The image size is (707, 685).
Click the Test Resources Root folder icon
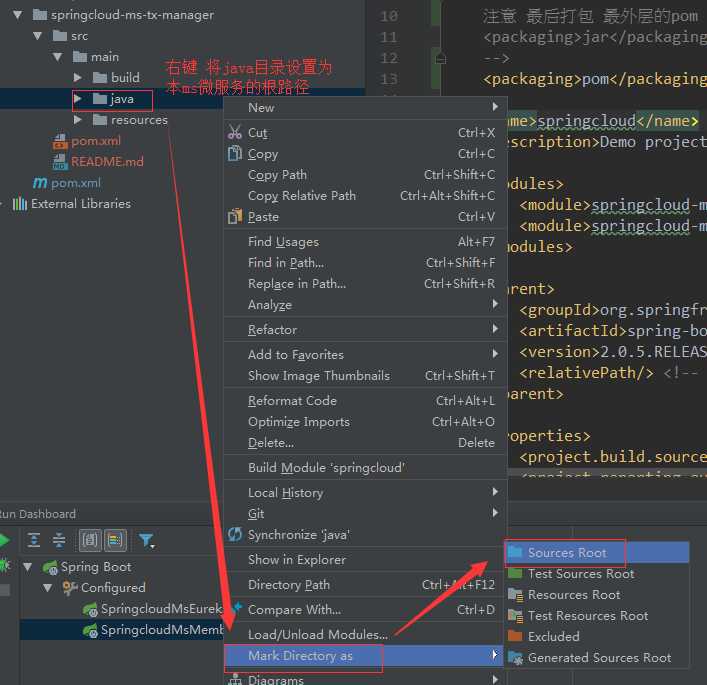coord(515,616)
